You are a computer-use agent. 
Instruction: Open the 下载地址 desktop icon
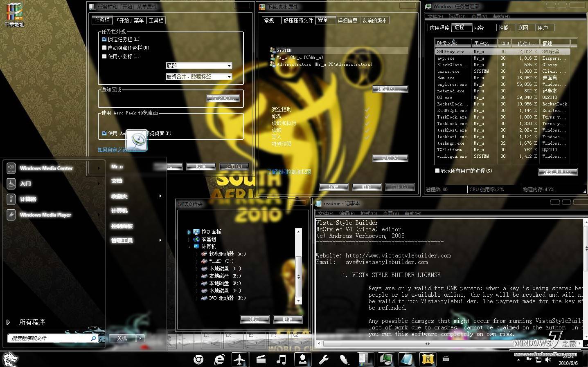tap(14, 15)
